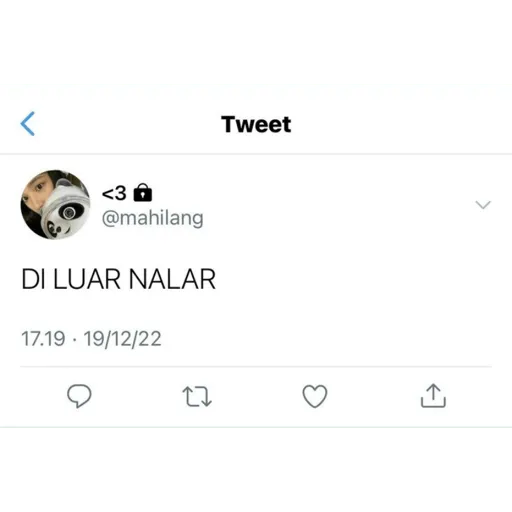Image resolution: width=512 pixels, height=512 pixels.
Task: Click the padlock icon beside <3
Action: [143, 193]
